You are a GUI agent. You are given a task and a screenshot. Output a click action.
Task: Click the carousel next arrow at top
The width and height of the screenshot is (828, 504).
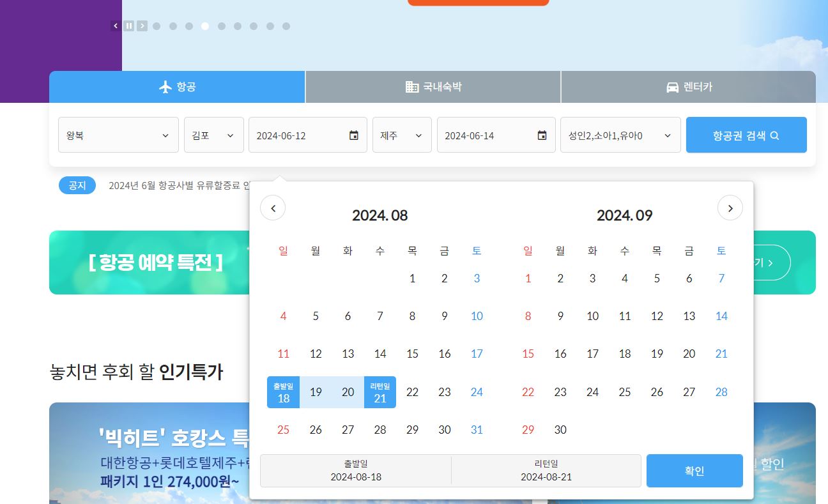(x=142, y=26)
